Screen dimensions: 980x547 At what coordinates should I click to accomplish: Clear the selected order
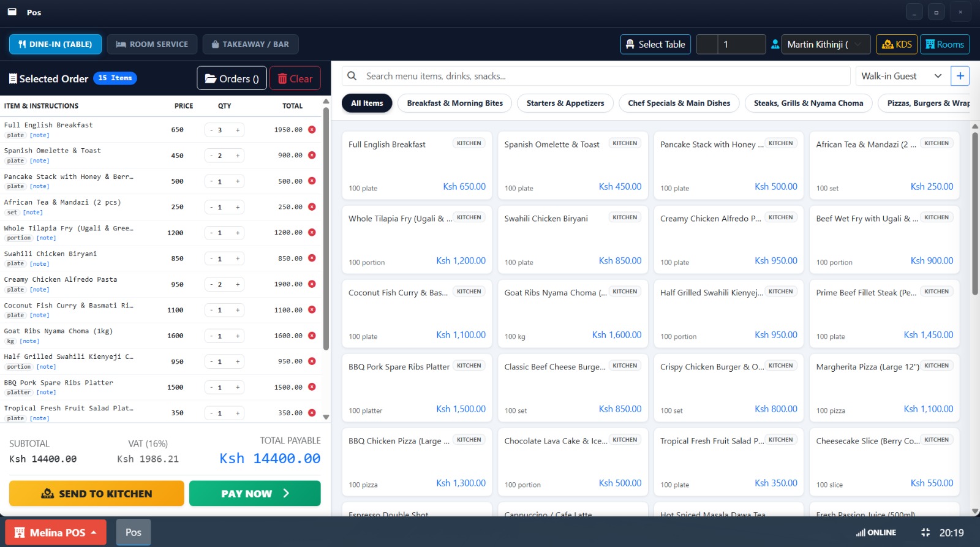(295, 78)
